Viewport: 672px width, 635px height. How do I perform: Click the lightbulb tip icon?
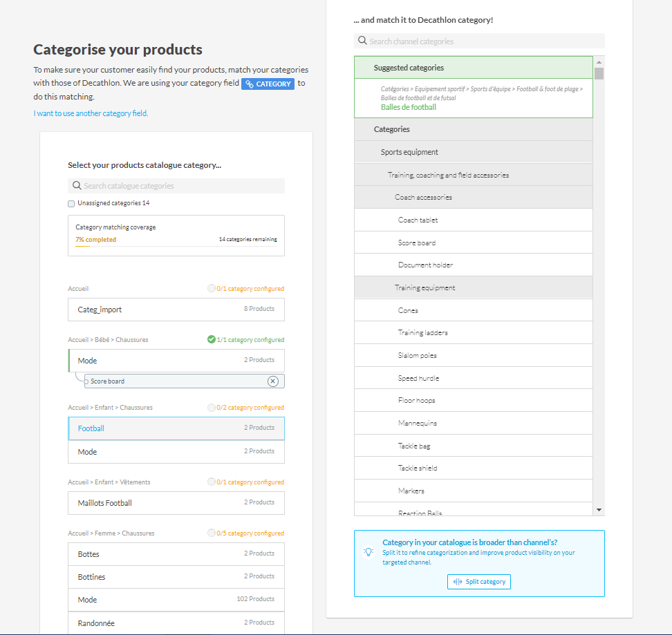368,552
